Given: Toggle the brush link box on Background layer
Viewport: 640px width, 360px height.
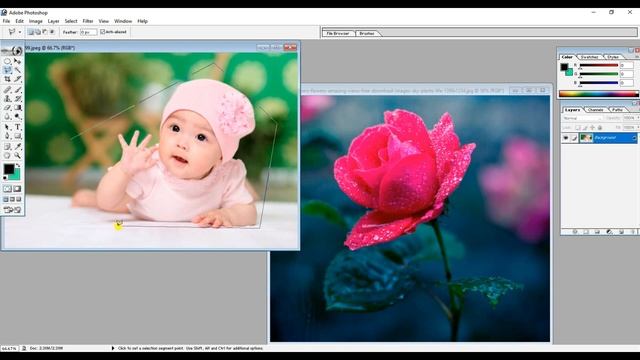Looking at the screenshot, I should (x=574, y=138).
